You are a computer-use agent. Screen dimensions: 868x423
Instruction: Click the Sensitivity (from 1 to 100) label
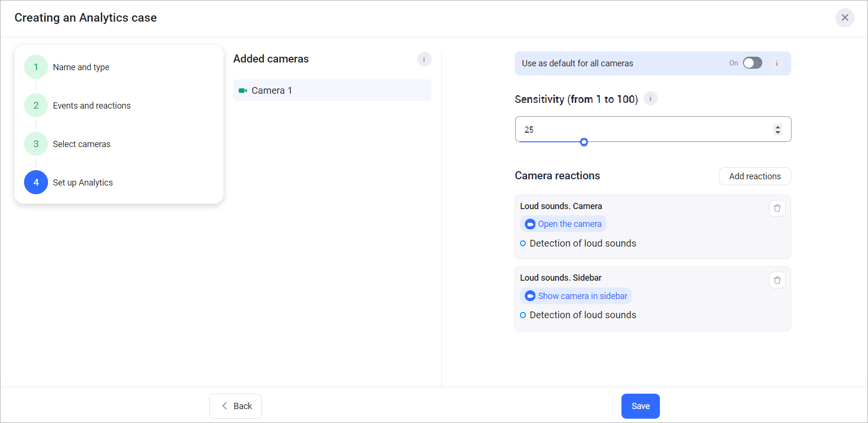pyautogui.click(x=576, y=99)
